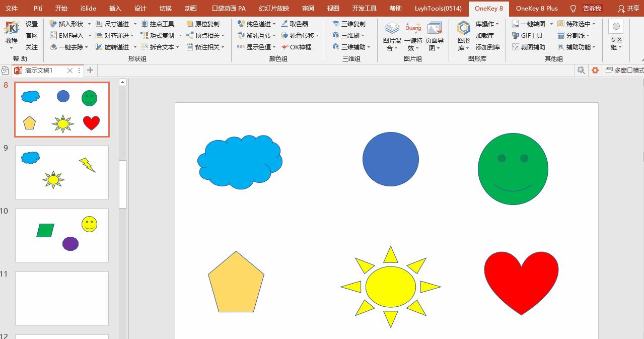Screen dimensions: 644x339
Task: Switch to the 开发工具 tab
Action: [364, 8]
